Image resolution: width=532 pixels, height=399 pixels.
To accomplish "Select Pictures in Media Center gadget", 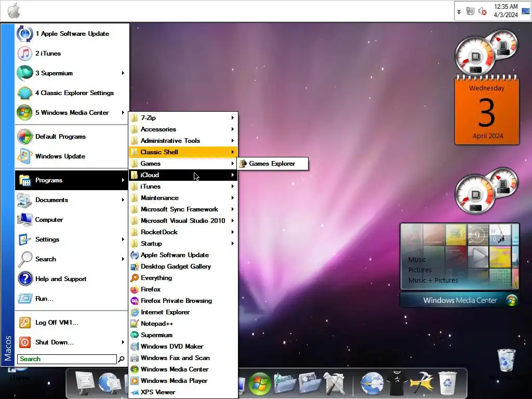I will click(x=420, y=270).
